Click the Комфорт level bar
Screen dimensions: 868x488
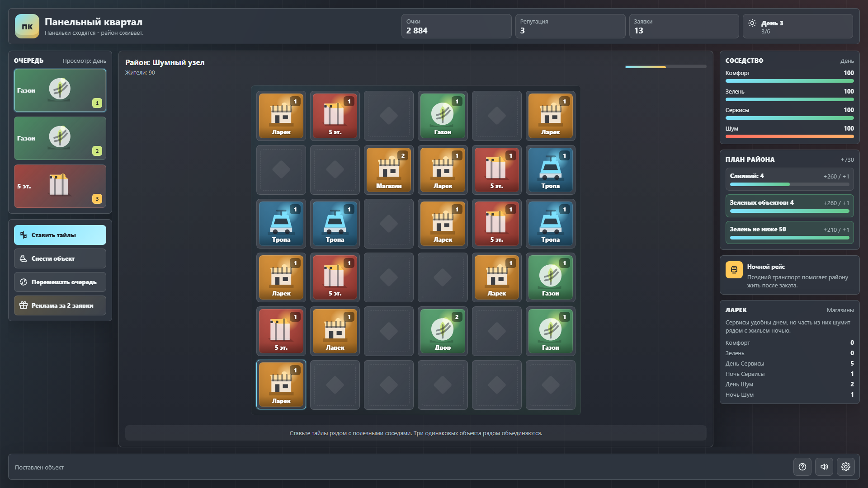tap(789, 81)
